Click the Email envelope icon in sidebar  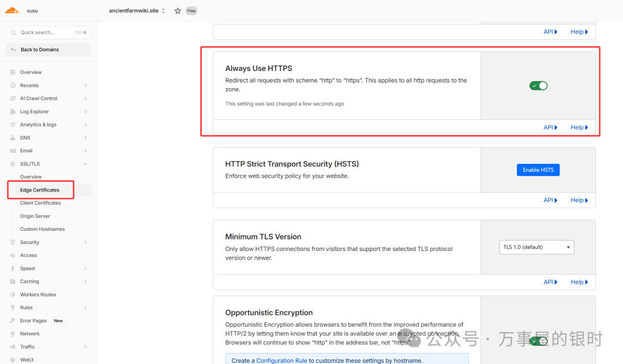click(x=13, y=151)
